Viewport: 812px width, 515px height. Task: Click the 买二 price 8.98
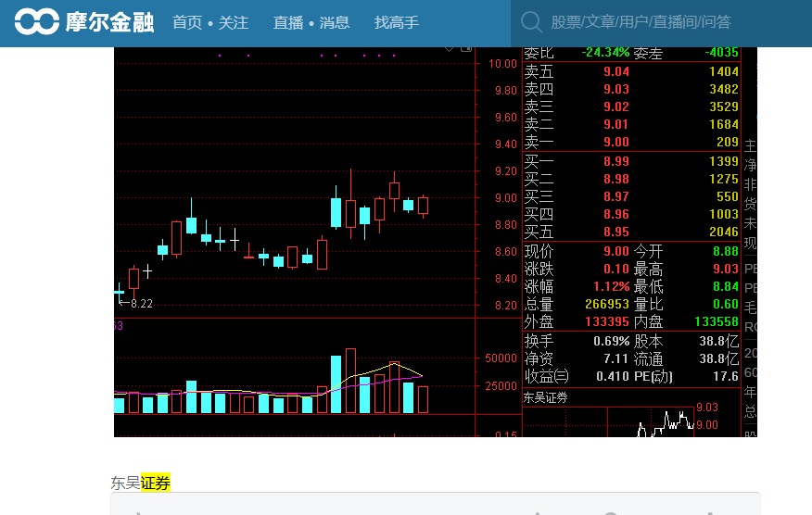616,179
